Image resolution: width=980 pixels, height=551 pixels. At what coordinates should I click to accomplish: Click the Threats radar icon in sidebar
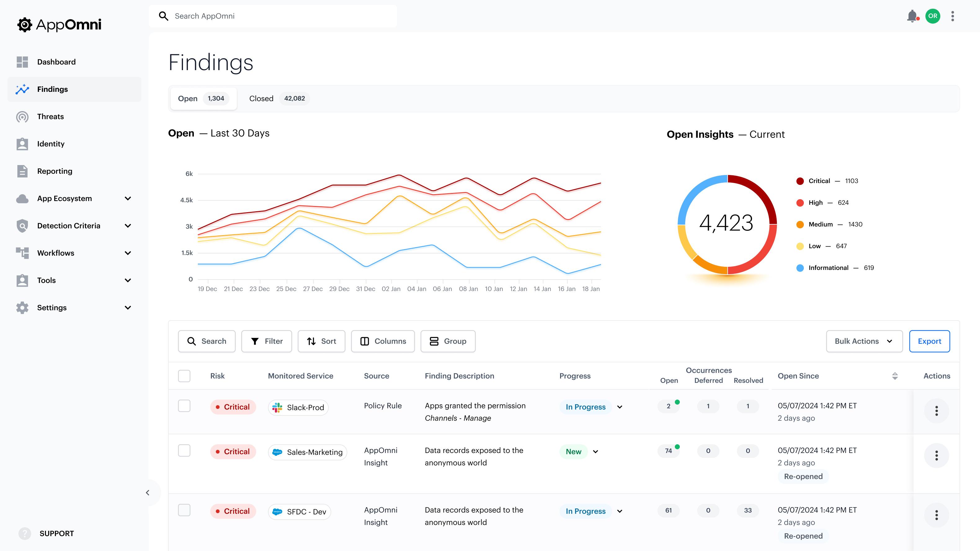[22, 117]
